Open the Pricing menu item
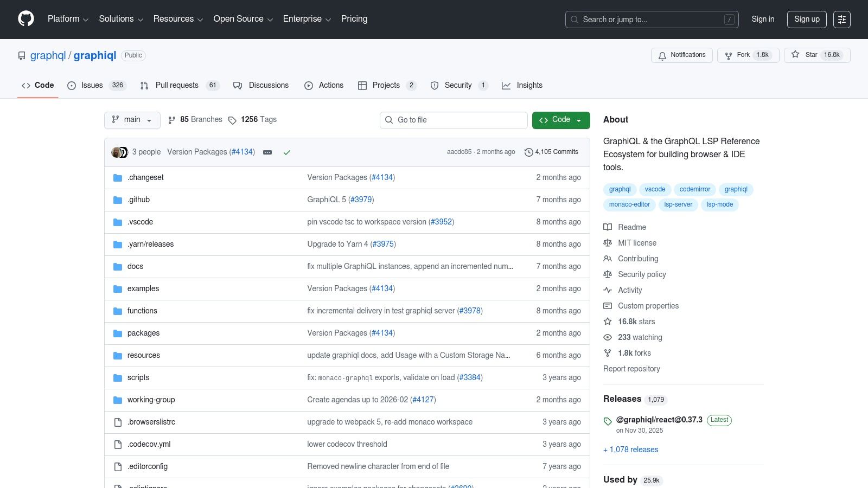The height and width of the screenshot is (488, 868). point(354,19)
